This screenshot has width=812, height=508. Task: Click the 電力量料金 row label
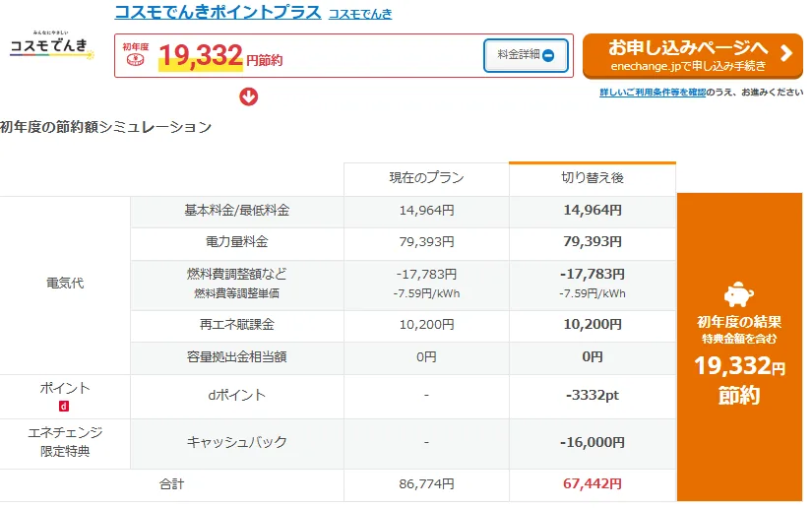236,242
